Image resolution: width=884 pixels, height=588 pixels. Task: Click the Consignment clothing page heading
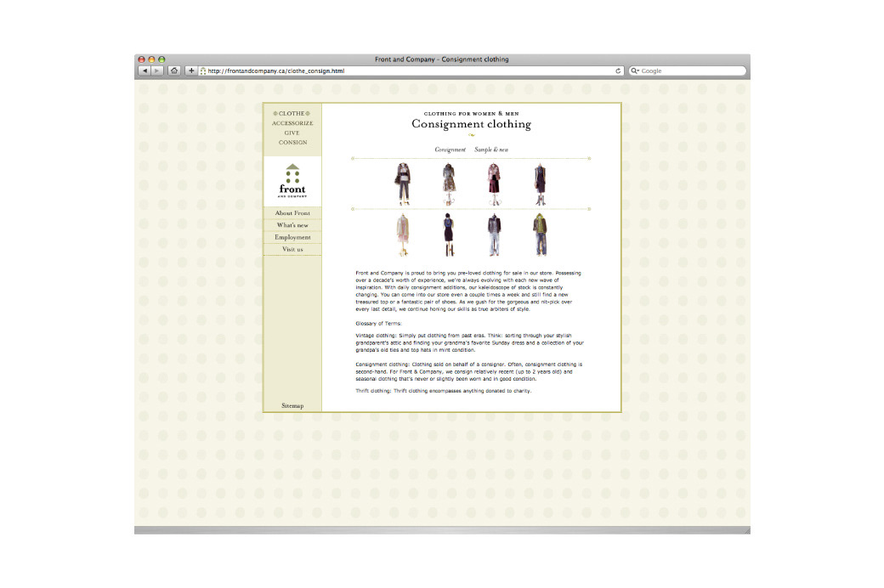[471, 124]
